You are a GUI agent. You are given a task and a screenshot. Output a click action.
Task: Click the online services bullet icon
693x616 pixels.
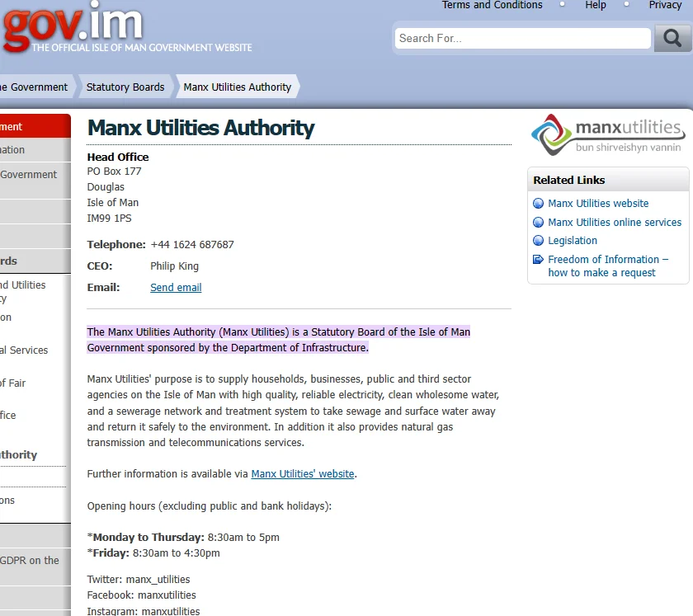click(x=538, y=223)
